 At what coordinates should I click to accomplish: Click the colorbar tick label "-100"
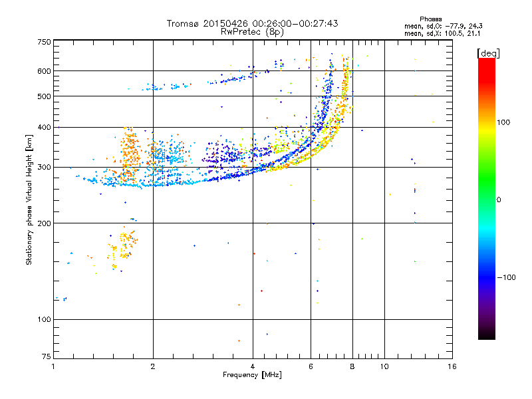click(506, 277)
